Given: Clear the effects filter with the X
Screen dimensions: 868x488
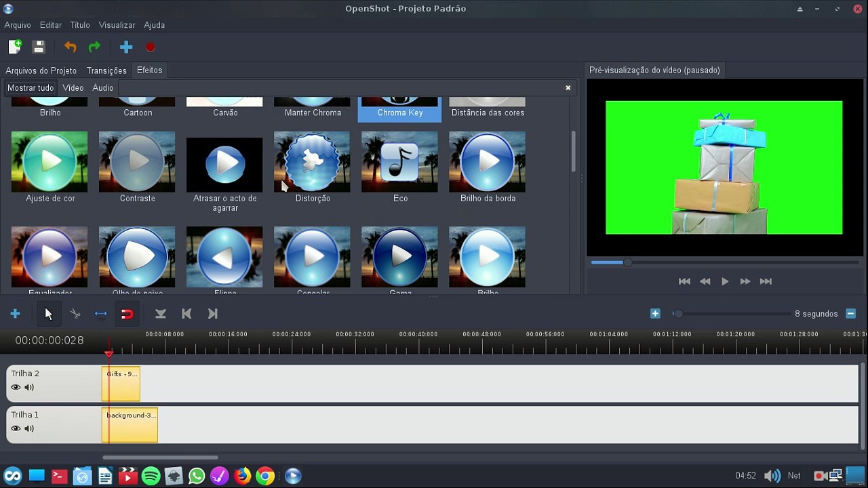Looking at the screenshot, I should (x=568, y=87).
